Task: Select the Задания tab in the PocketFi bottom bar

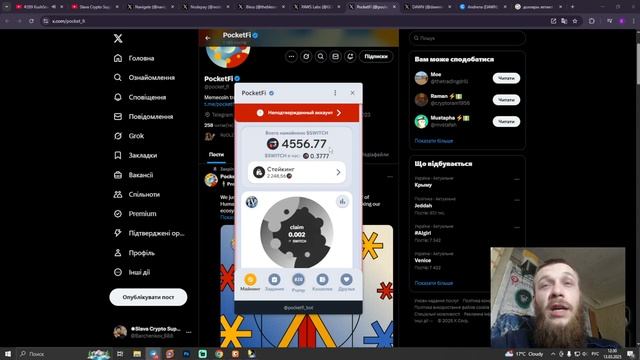Action: 274,282
